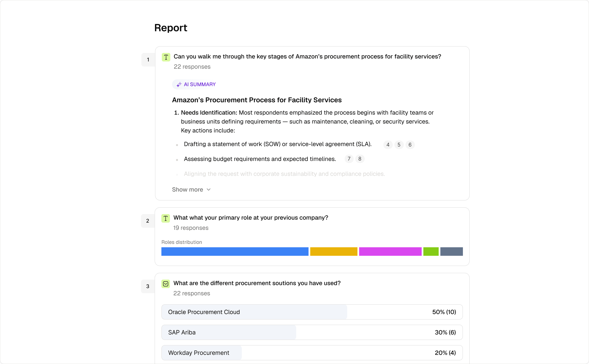Click the 'Drafting a statement of work' bullet

tap(277, 144)
